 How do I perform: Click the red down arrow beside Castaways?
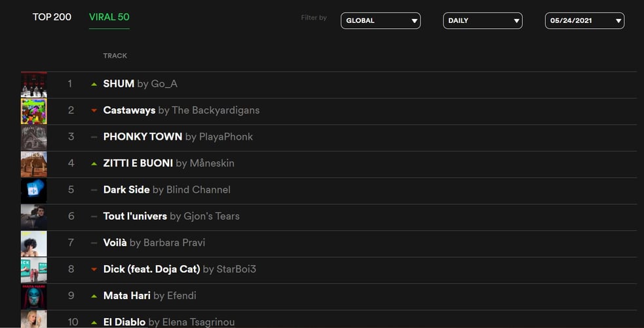[94, 111]
